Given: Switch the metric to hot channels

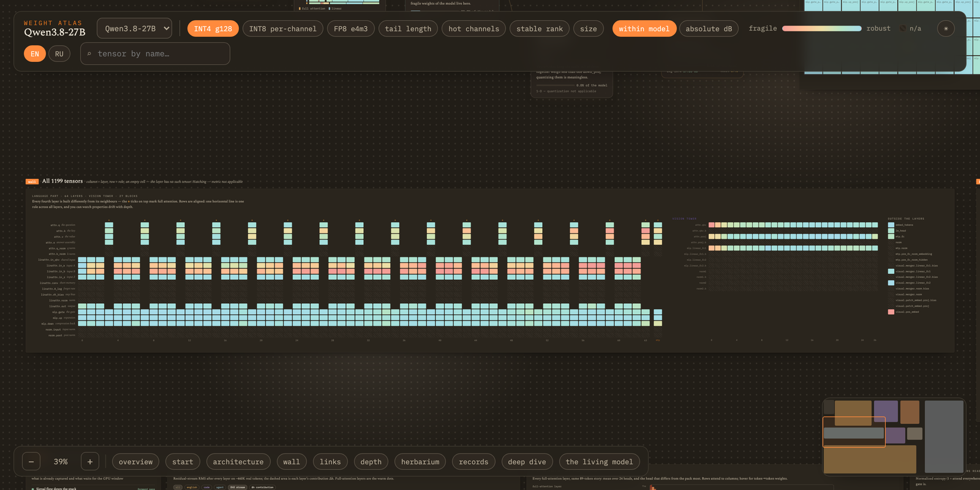Looking at the screenshot, I should point(473,29).
